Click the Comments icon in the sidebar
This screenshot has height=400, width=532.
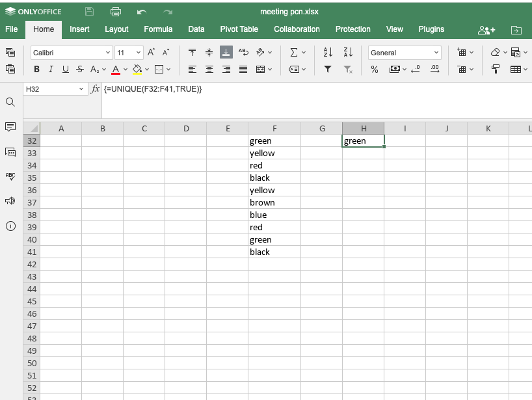tap(11, 126)
